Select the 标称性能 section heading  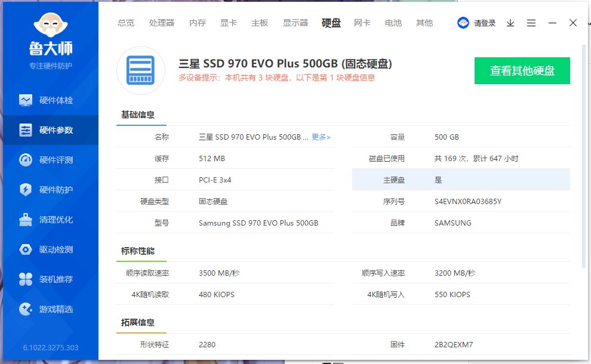[137, 251]
